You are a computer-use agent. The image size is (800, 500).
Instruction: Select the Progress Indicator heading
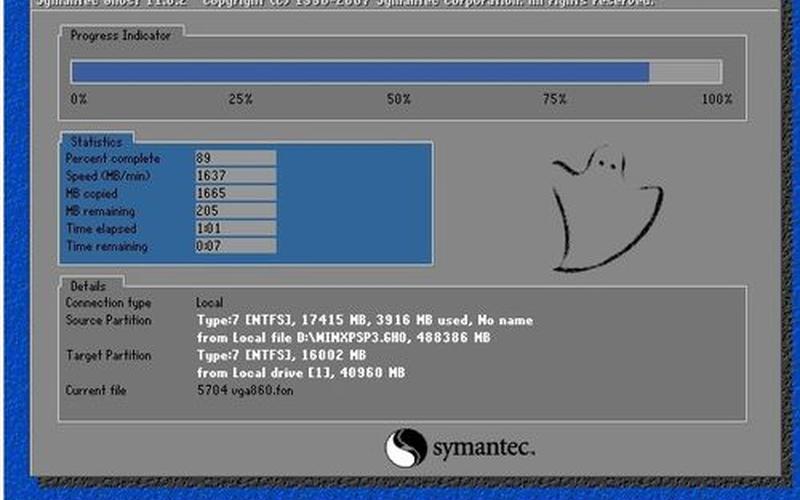[x=120, y=35]
